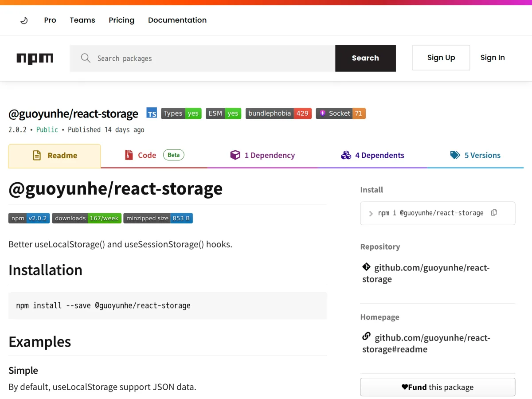The image size is (532, 399).
Task: Click the npm v2.0.2 badge
Action: pyautogui.click(x=29, y=218)
